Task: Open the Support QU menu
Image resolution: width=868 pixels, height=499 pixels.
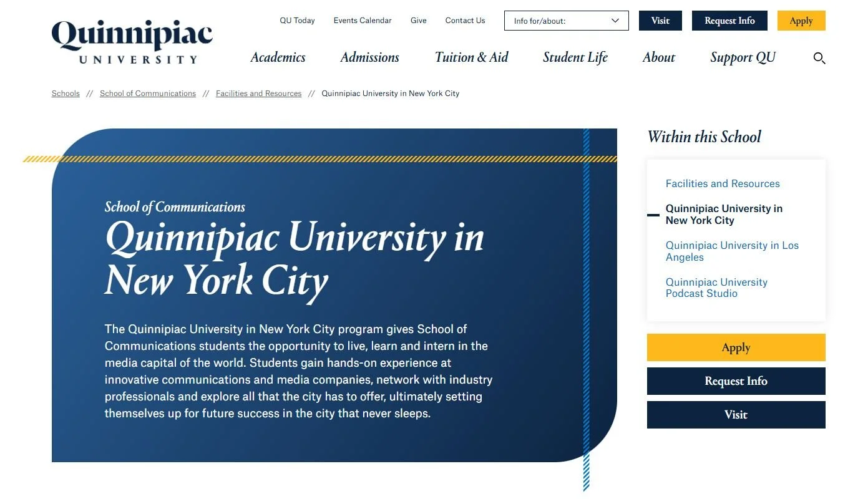Action: 743,57
